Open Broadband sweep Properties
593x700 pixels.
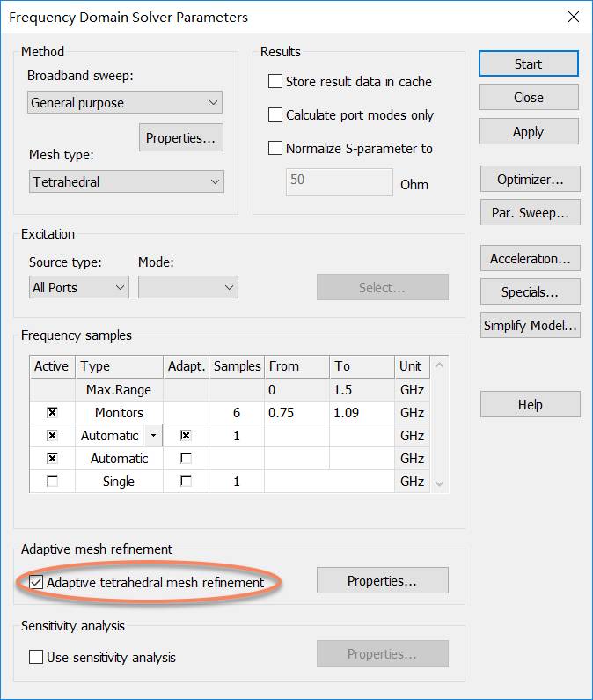click(x=180, y=137)
